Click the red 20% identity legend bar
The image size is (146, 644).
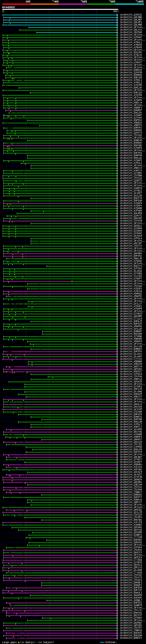click(16, 4)
